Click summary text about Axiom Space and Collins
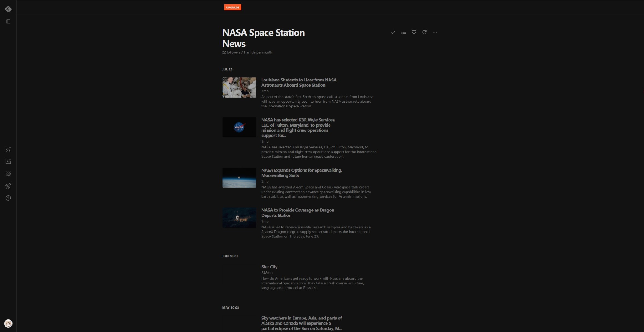Viewport: 644px width, 332px height. point(316,192)
